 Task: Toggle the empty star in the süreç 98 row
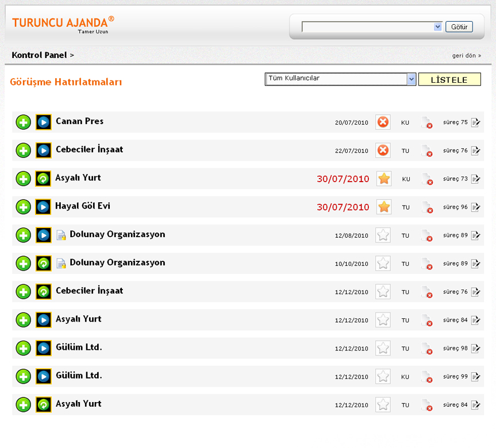tap(383, 348)
